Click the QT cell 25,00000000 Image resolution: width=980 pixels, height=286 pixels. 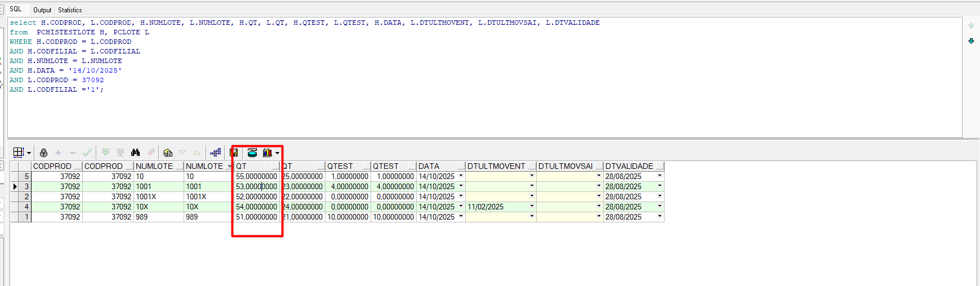point(303,176)
